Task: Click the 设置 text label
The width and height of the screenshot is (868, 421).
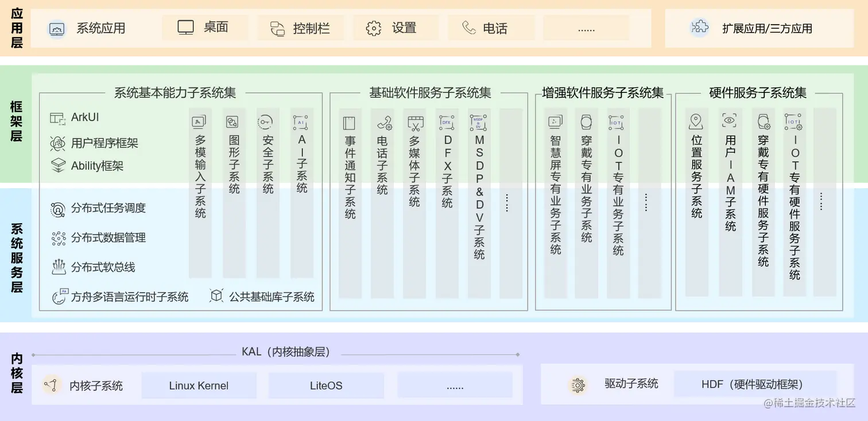Action: click(x=404, y=28)
